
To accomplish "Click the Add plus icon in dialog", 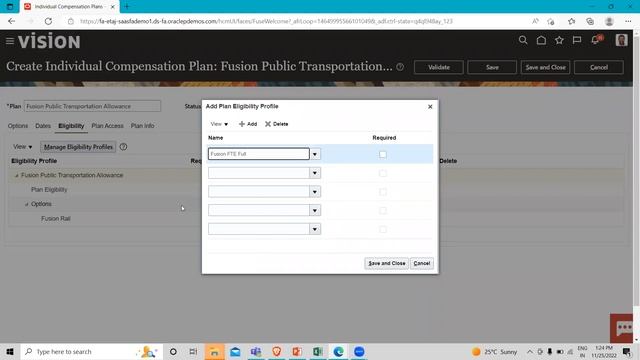I will point(242,124).
